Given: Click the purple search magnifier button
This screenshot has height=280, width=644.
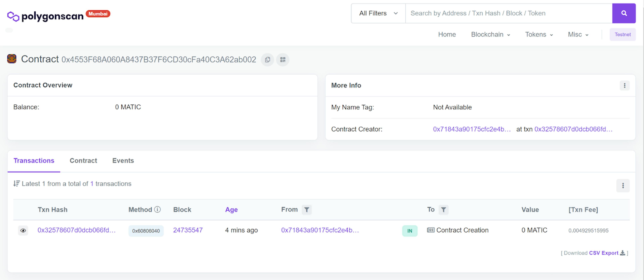Looking at the screenshot, I should 624,13.
